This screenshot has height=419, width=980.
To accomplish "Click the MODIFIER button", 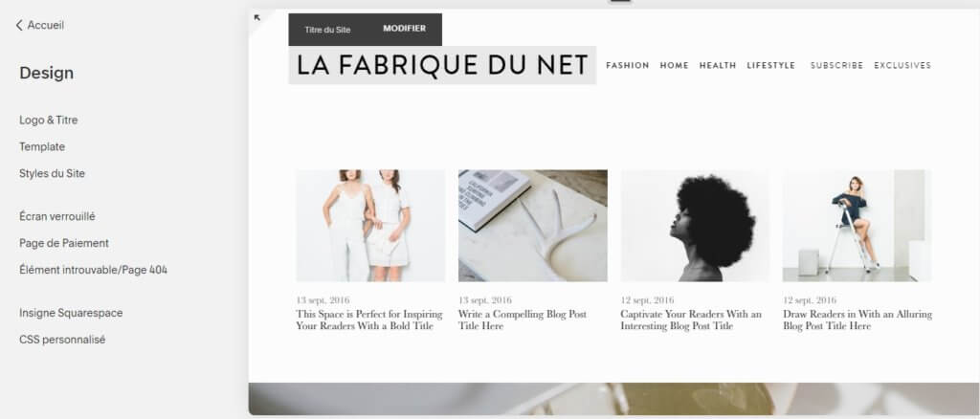I will pos(405,29).
